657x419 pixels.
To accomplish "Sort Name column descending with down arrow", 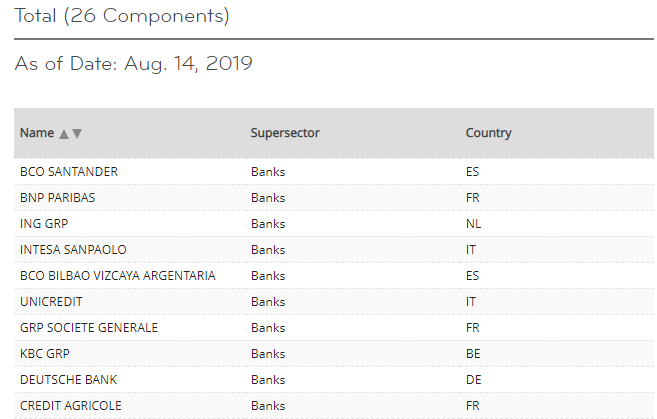I will [x=77, y=133].
